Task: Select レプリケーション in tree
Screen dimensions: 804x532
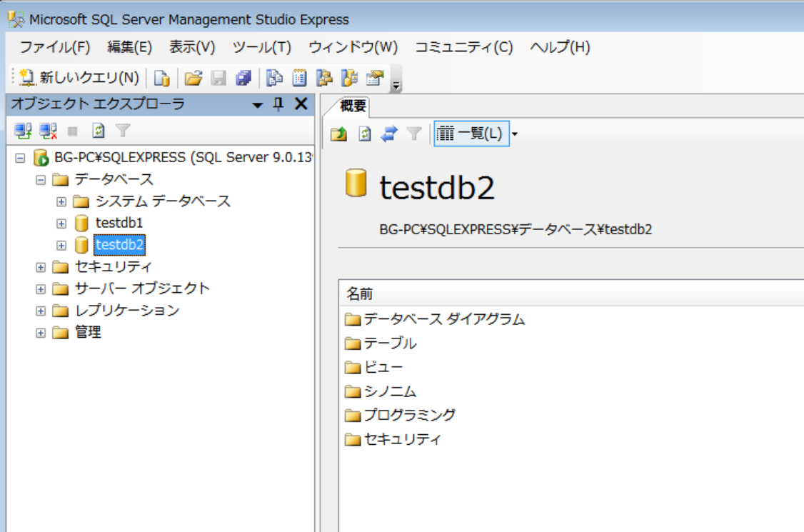Action: click(x=126, y=311)
